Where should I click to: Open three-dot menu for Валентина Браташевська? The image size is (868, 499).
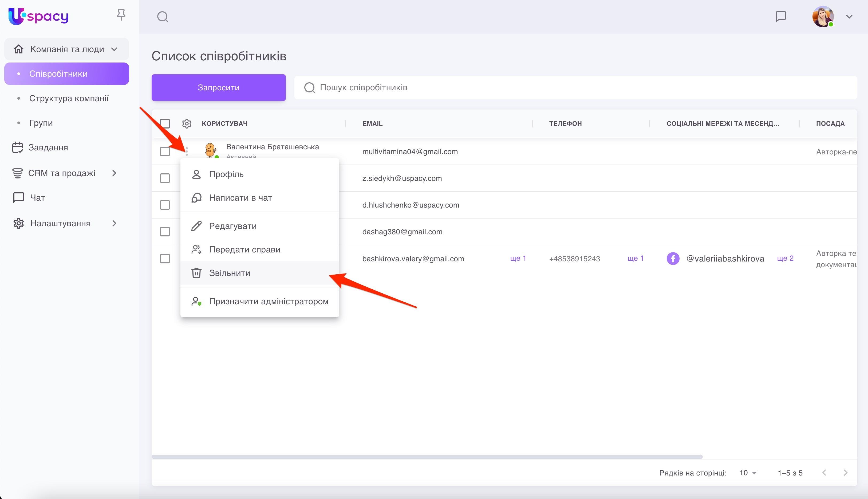pos(187,151)
